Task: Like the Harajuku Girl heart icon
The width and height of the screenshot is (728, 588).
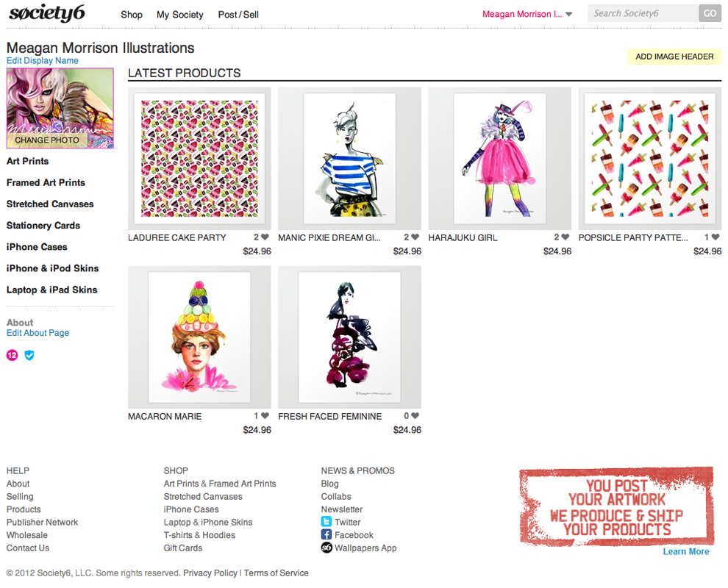Action: [x=565, y=237]
